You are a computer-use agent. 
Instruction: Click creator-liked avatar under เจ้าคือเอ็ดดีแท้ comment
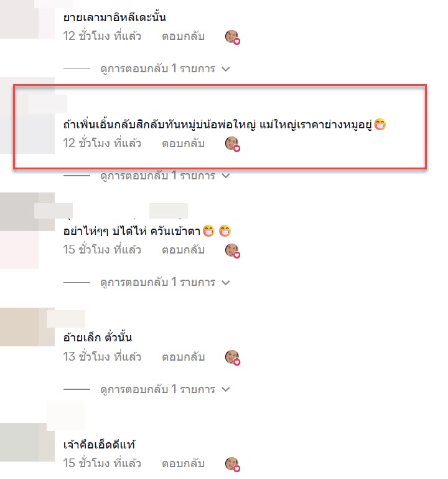coord(233,464)
